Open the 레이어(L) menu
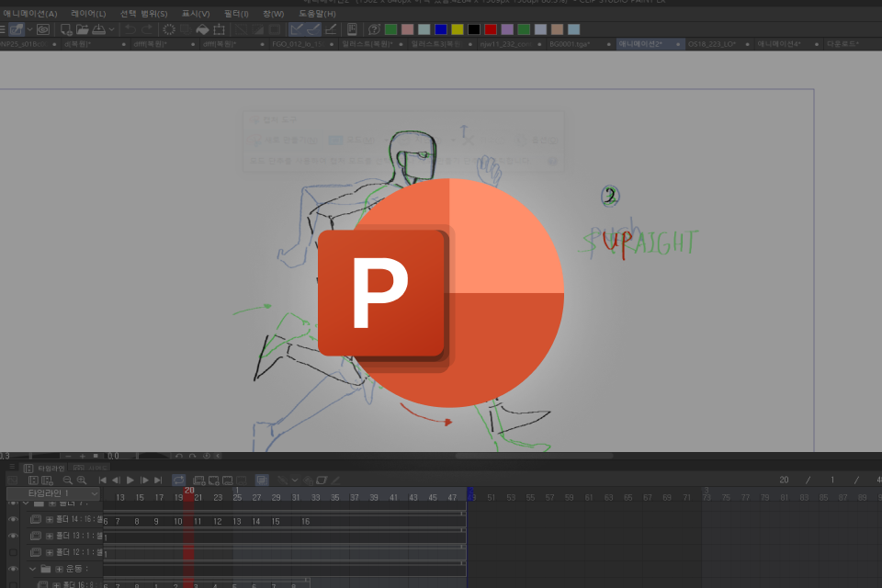The width and height of the screenshot is (882, 588). tap(88, 14)
